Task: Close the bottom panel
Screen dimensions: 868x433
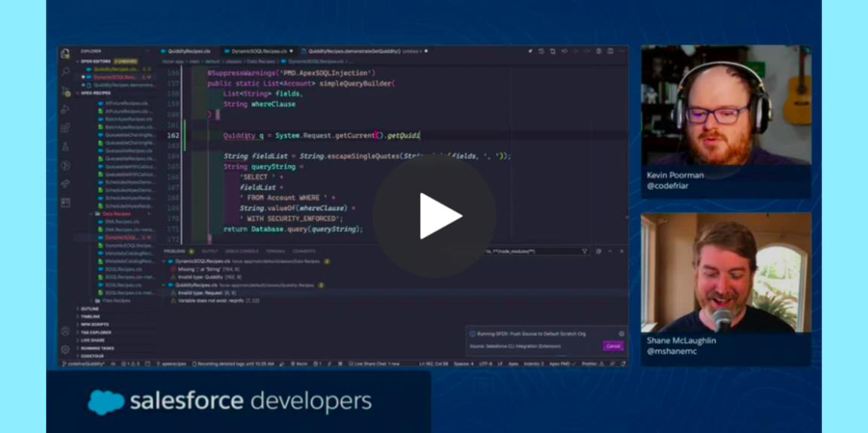Action: pyautogui.click(x=621, y=251)
